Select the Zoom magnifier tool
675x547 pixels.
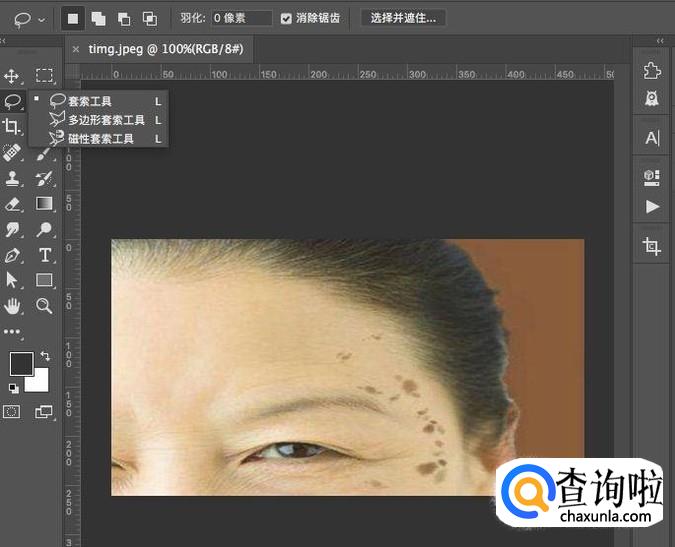click(x=45, y=306)
